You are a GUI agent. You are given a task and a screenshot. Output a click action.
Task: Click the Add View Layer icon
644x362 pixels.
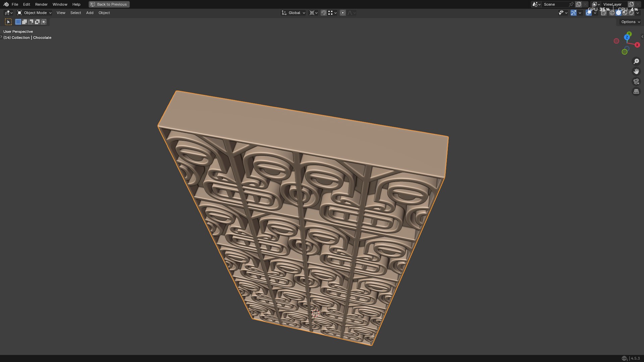pyautogui.click(x=631, y=4)
